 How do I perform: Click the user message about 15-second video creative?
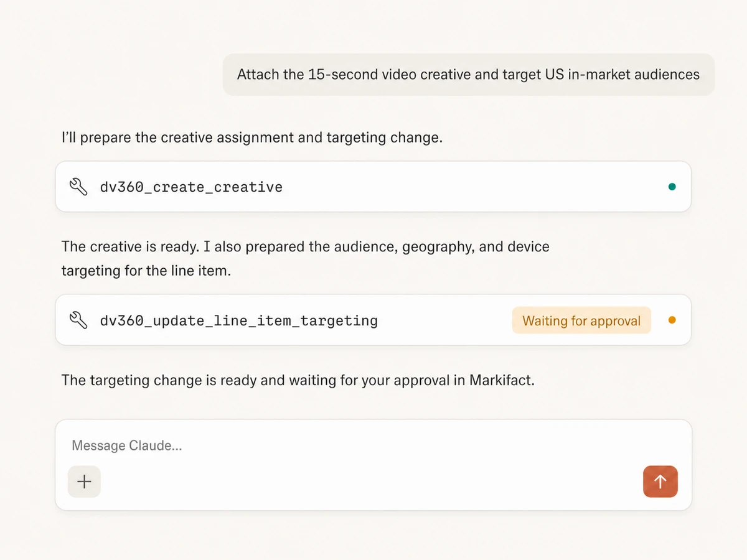click(x=469, y=75)
